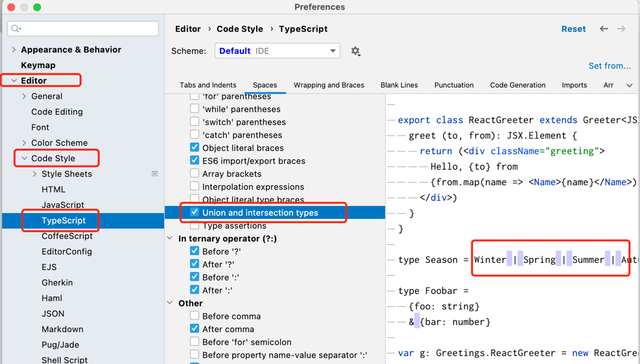Select Code Editing in sidebar

56,111
